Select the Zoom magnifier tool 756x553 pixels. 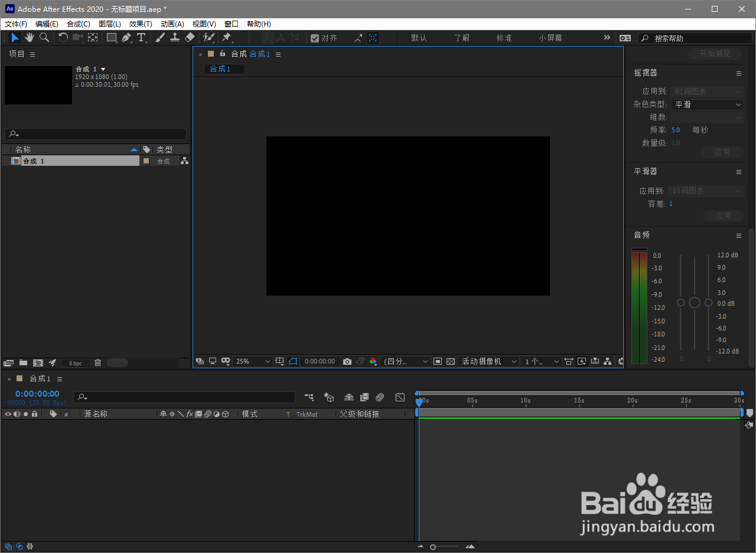(x=44, y=38)
